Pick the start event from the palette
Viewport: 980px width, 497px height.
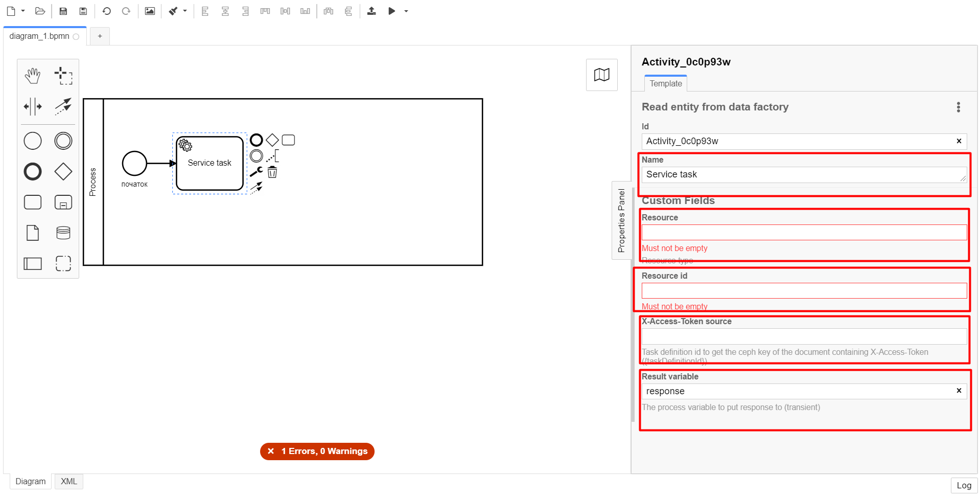[x=33, y=141]
